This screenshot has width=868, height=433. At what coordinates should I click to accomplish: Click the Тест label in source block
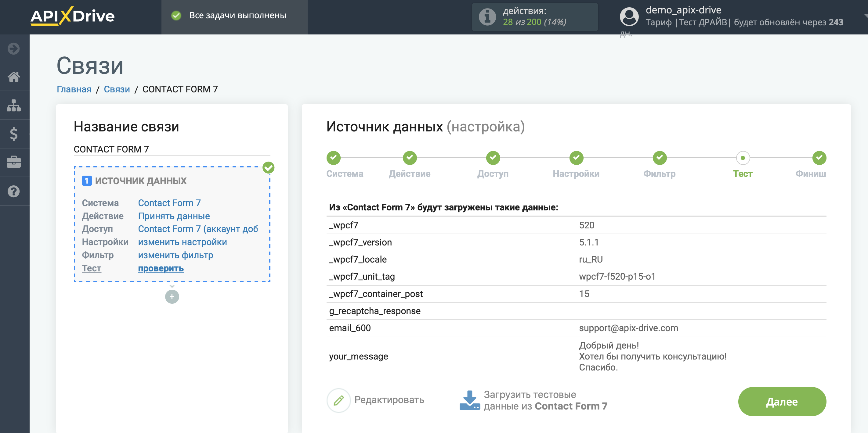pos(91,268)
